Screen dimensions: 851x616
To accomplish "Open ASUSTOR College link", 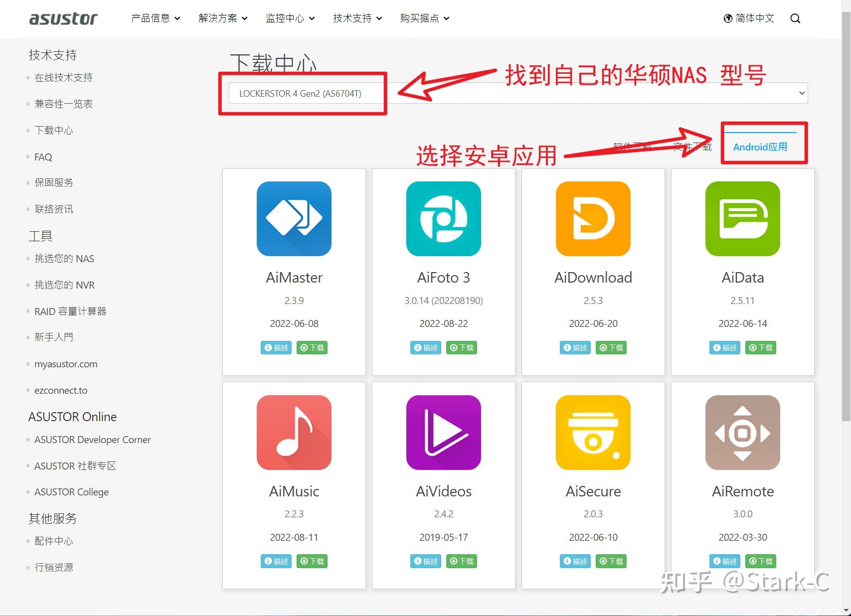I will [71, 492].
